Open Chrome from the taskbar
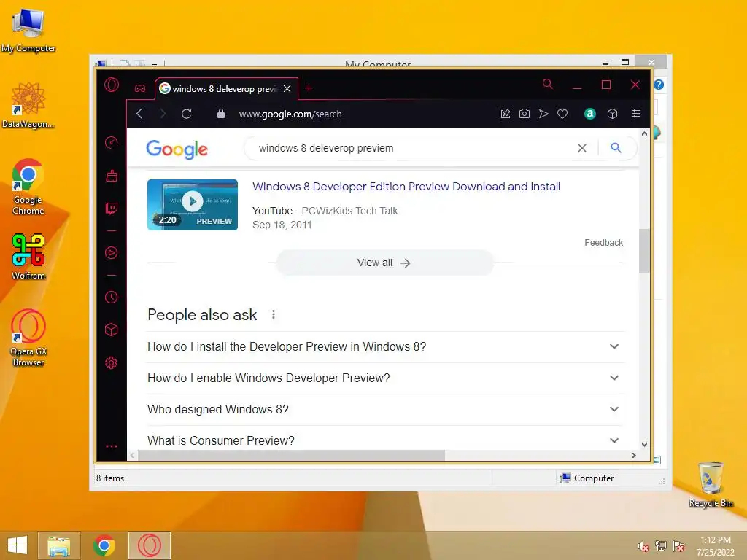This screenshot has width=747, height=560. tap(104, 545)
